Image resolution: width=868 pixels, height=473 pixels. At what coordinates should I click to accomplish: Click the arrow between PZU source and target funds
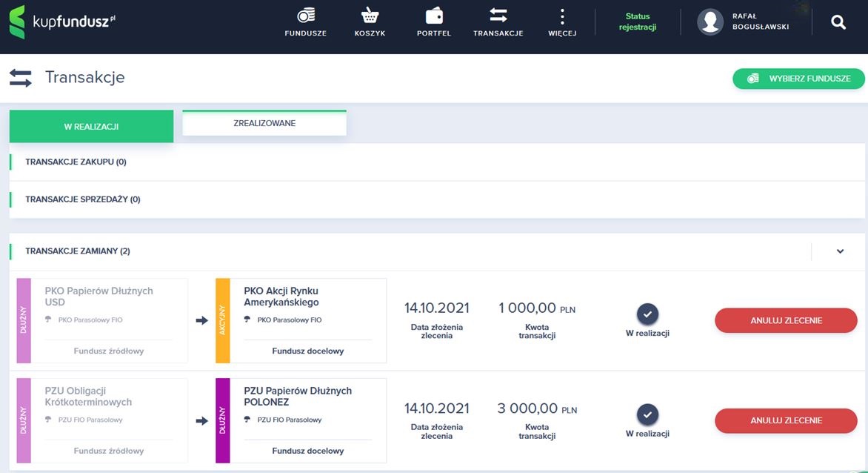(201, 421)
